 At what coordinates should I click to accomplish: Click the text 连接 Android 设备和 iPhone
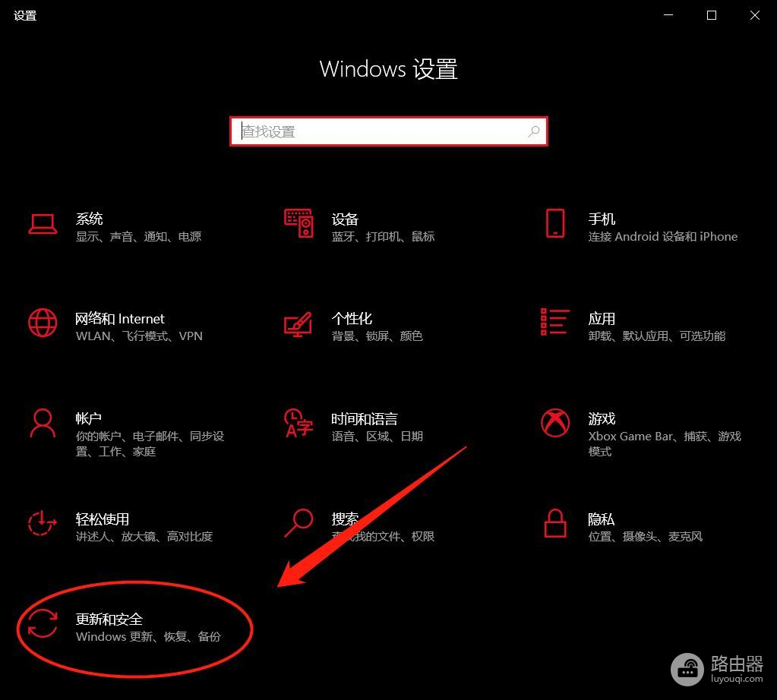(x=662, y=237)
